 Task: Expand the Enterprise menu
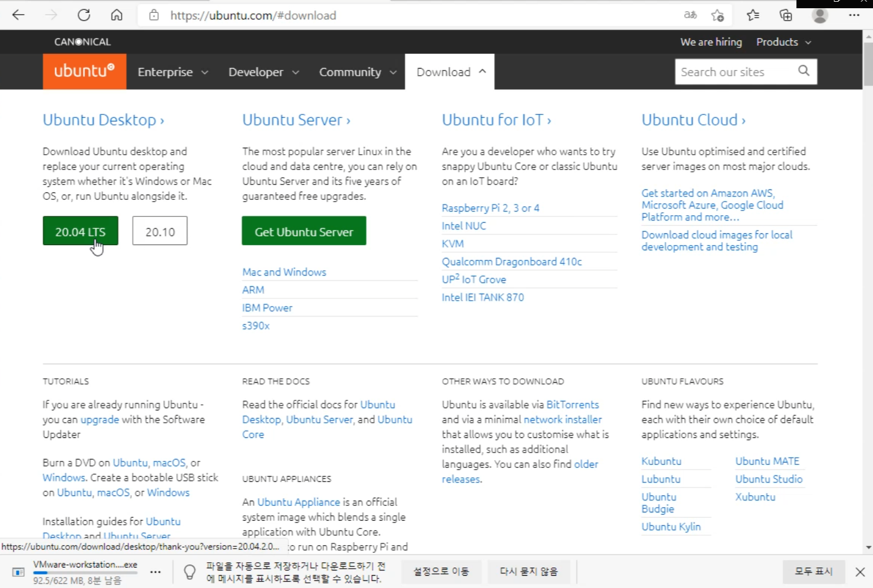(173, 72)
